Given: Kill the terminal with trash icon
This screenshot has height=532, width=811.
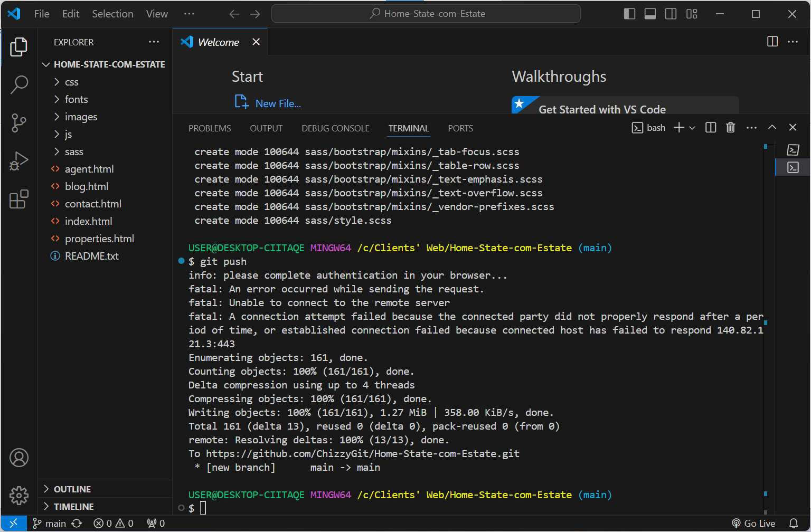Looking at the screenshot, I should tap(730, 128).
